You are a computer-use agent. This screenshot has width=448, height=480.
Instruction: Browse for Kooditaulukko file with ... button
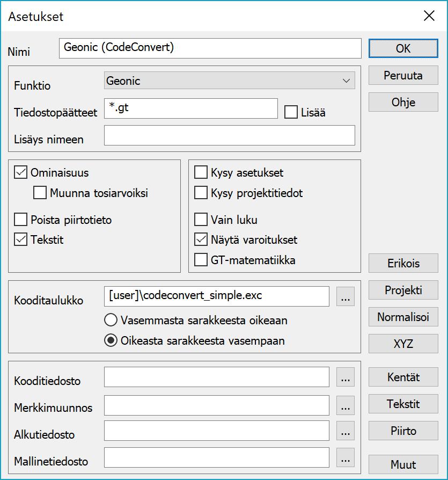coord(346,296)
